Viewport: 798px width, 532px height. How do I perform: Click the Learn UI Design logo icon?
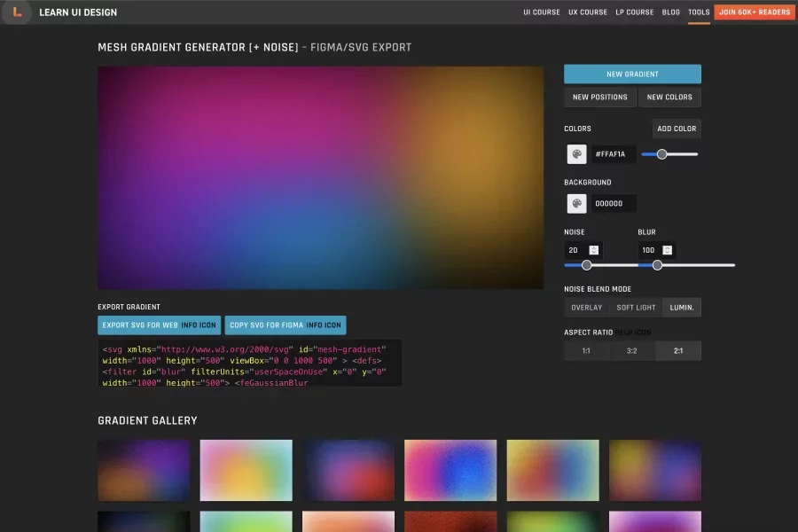point(17,12)
